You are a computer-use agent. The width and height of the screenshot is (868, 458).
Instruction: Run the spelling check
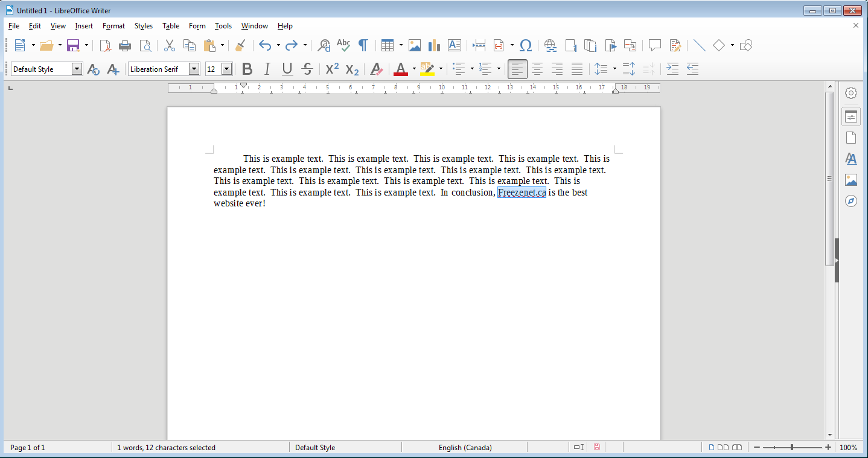coord(343,45)
